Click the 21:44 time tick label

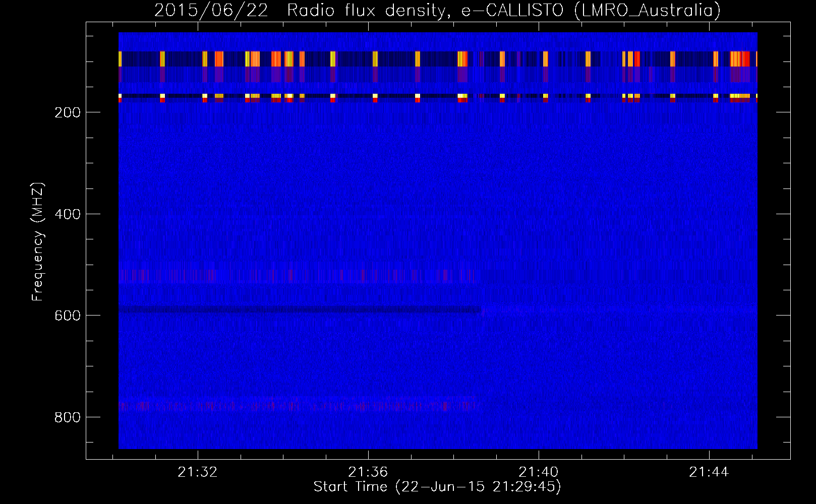[709, 472]
